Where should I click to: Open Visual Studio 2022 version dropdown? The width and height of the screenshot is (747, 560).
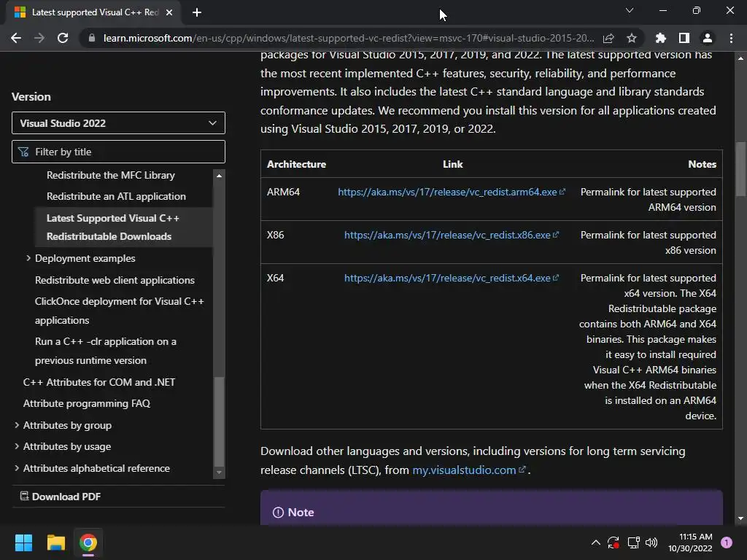click(118, 123)
